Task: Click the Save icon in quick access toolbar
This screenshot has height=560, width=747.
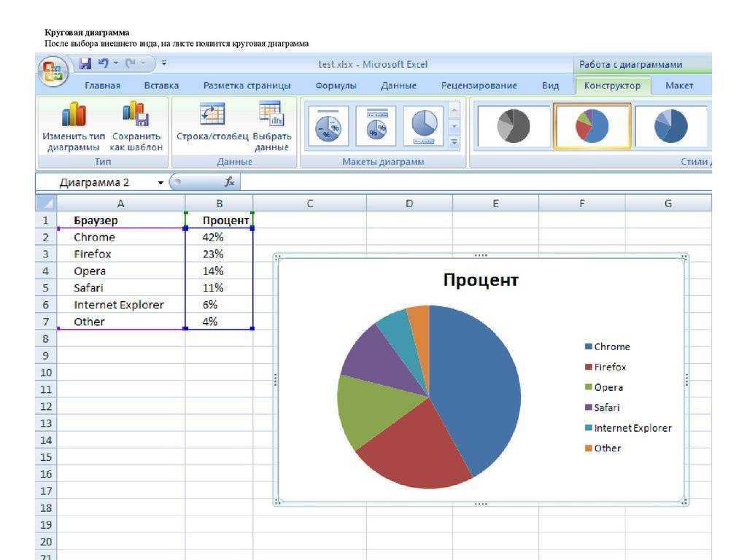Action: (x=85, y=63)
